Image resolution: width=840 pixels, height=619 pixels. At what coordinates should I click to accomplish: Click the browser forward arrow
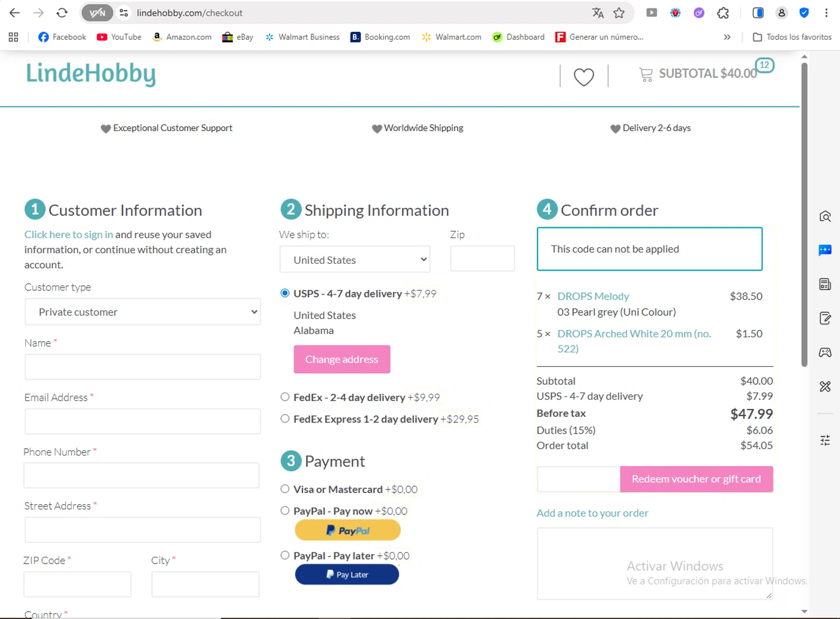[38, 13]
